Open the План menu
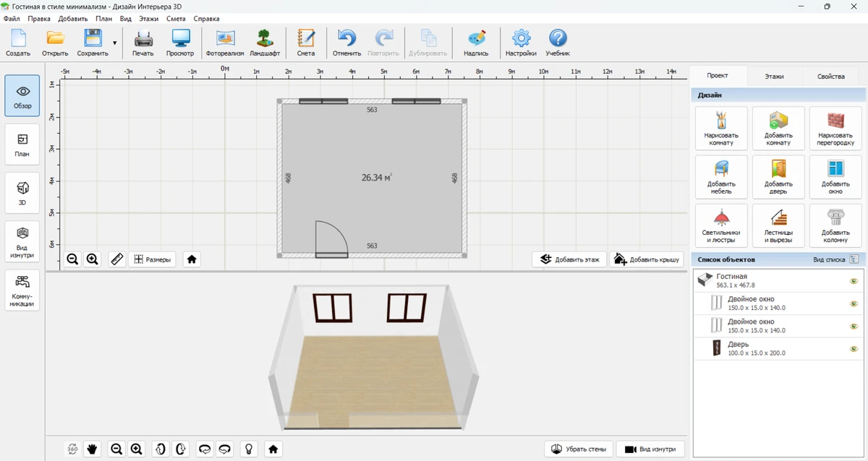868x461 pixels. tap(103, 19)
